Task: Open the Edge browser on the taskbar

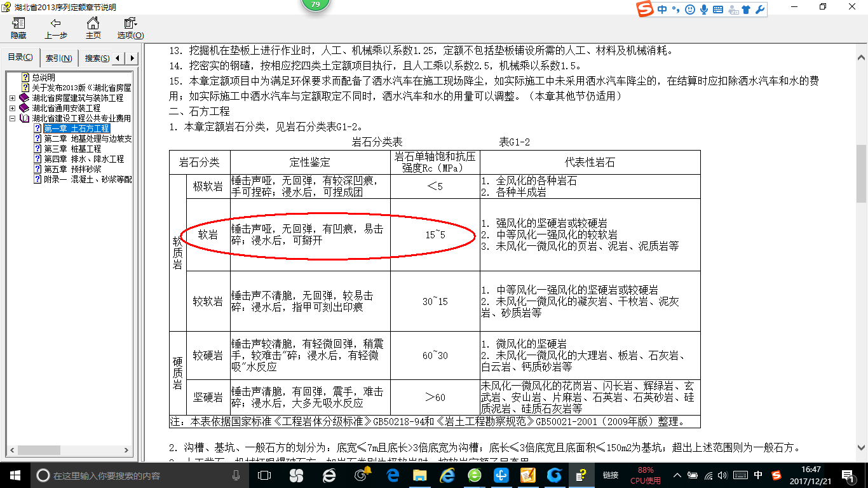Action: (x=393, y=475)
